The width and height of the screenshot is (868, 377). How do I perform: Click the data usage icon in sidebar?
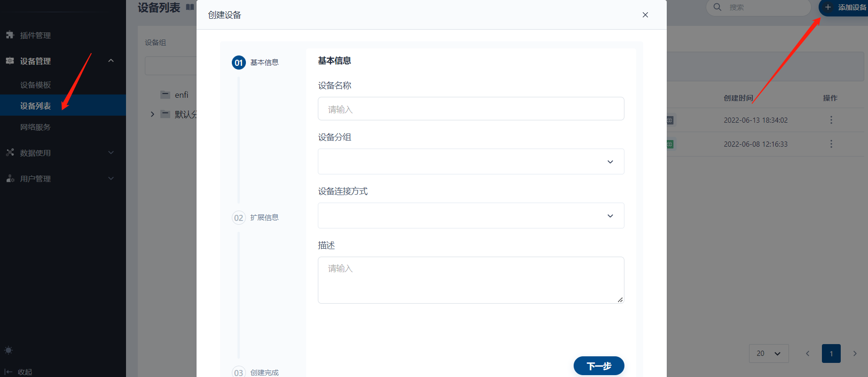tap(10, 153)
